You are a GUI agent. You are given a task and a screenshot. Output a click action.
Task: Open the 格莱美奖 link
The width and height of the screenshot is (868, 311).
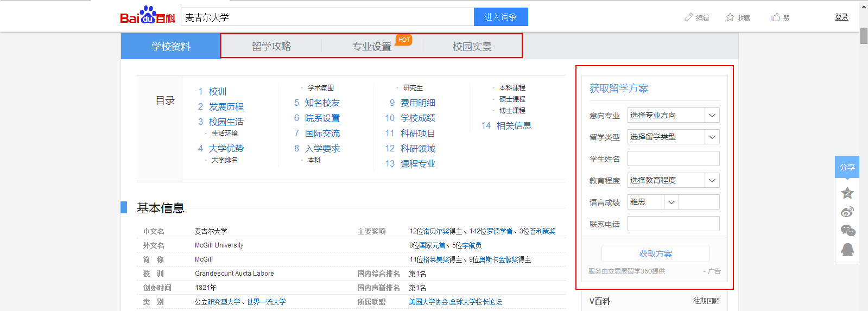pos(436,259)
